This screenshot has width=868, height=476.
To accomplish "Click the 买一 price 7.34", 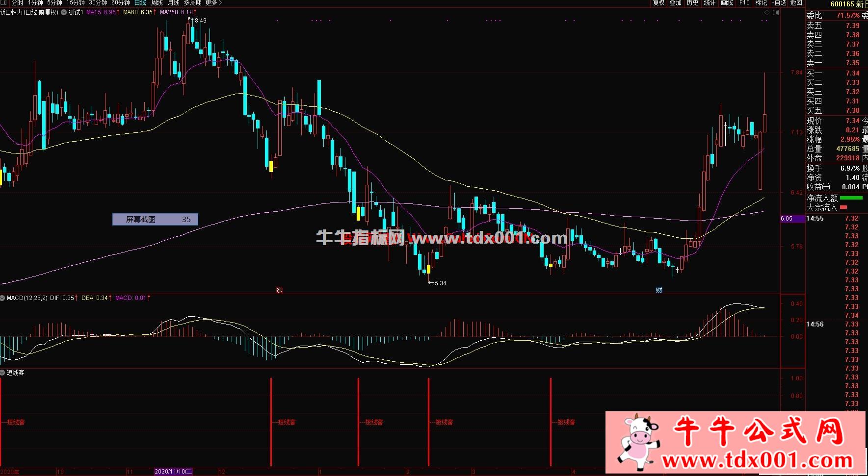I will (x=852, y=73).
